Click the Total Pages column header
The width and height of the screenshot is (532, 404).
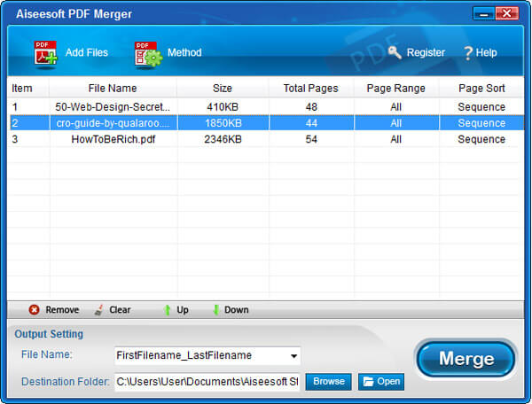[x=311, y=88]
